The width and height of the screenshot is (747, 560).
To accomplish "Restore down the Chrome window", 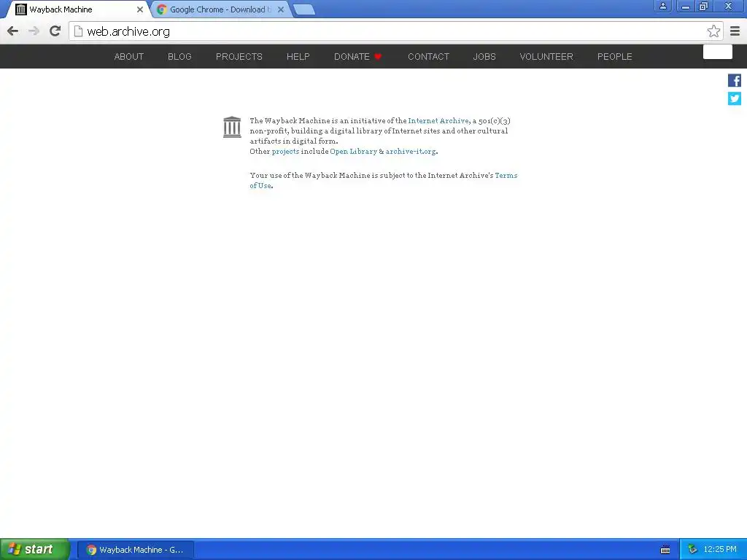I will tap(704, 6).
